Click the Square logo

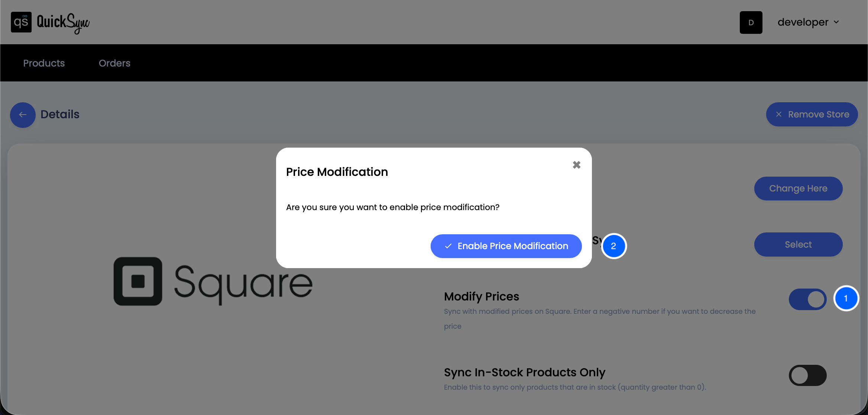pyautogui.click(x=212, y=282)
